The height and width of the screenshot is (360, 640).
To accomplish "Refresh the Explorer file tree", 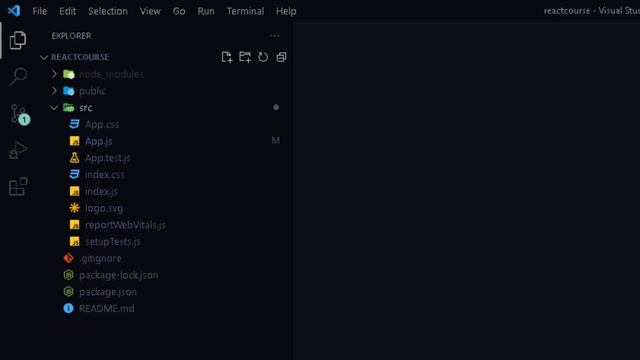I will (263, 57).
